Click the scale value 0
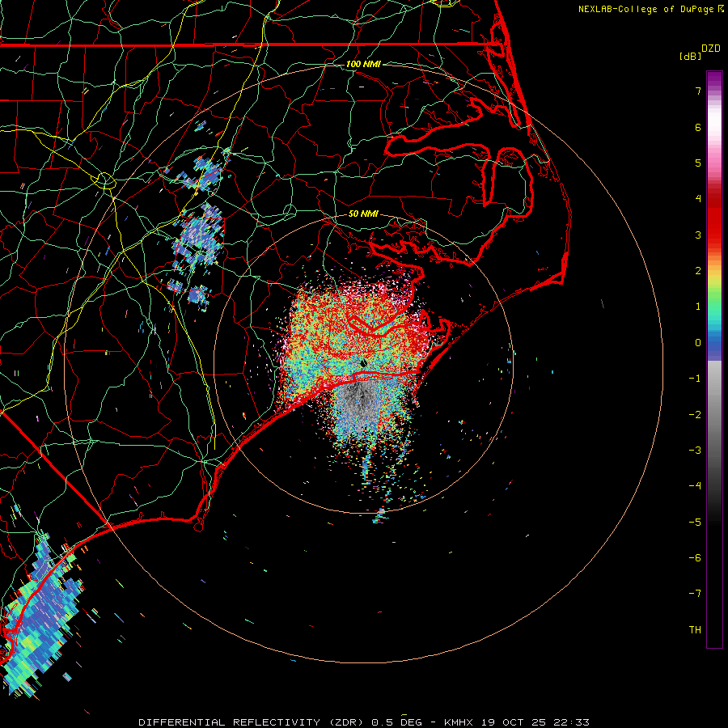728x728 pixels. pos(698,343)
